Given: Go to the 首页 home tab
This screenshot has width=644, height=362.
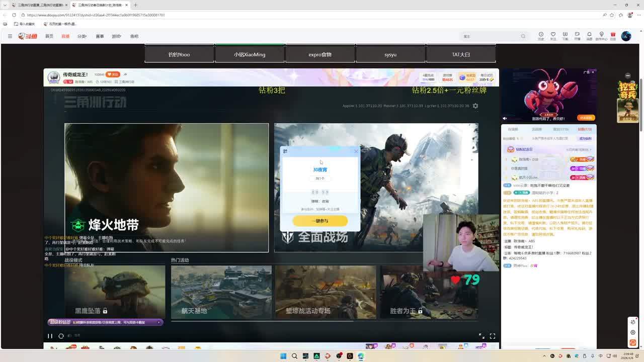Looking at the screenshot, I should [49, 36].
